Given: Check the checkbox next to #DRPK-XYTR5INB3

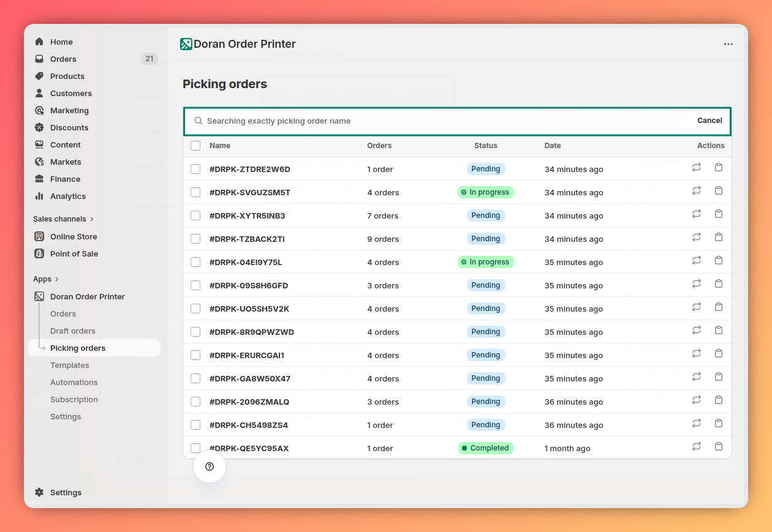Looking at the screenshot, I should 195,215.
